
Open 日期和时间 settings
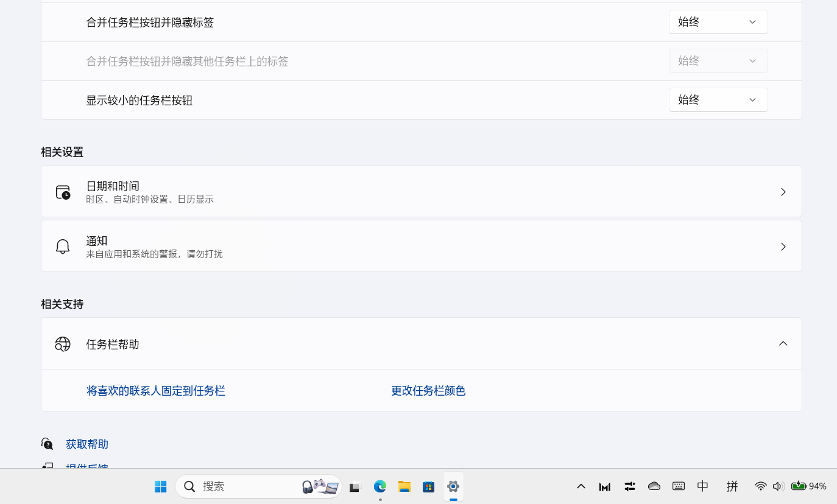click(x=421, y=192)
